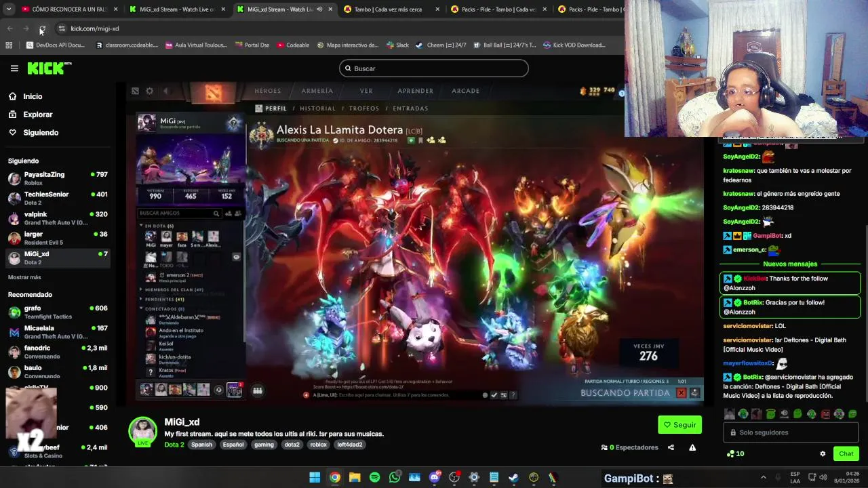Open the Dota party group icon
Viewport: 868px width, 488px height.
point(258,390)
